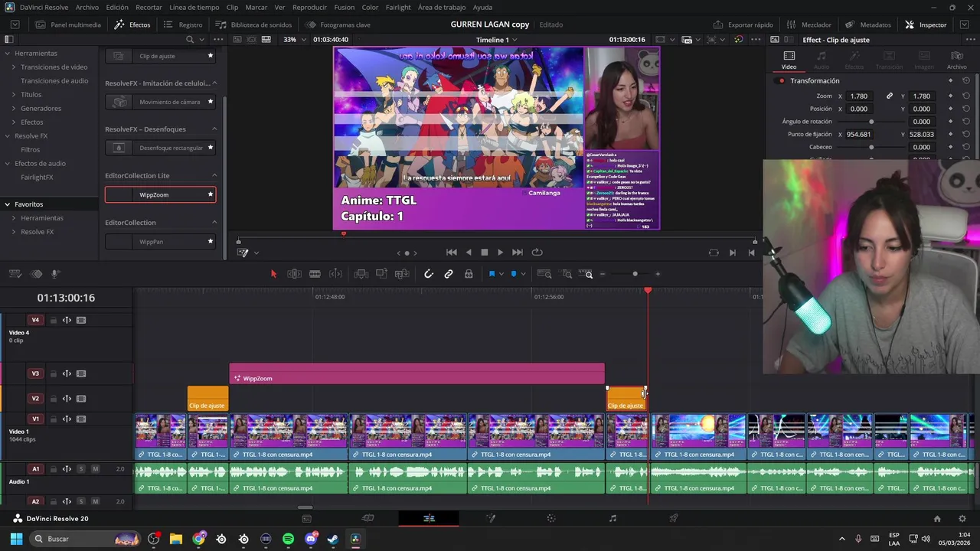
Task: Toggle the Linked Selection chain icon
Action: pos(449,274)
